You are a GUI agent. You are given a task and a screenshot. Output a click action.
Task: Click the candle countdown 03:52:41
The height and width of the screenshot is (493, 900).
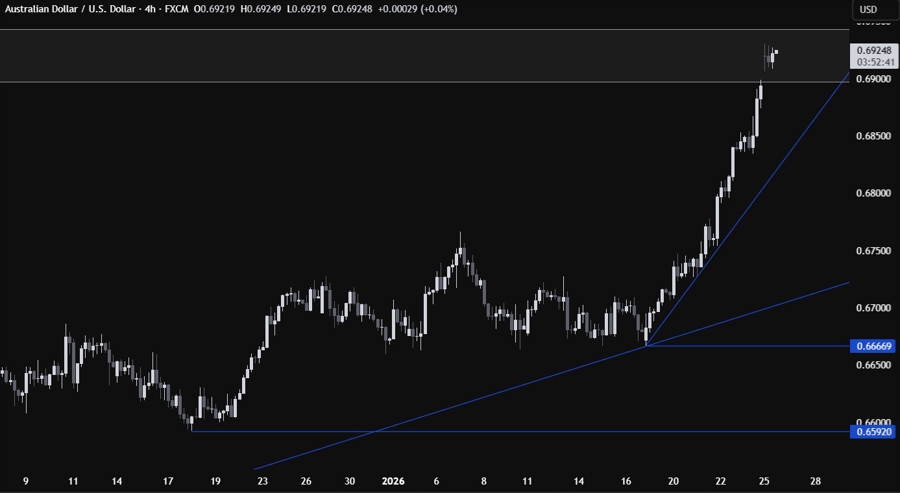(874, 62)
